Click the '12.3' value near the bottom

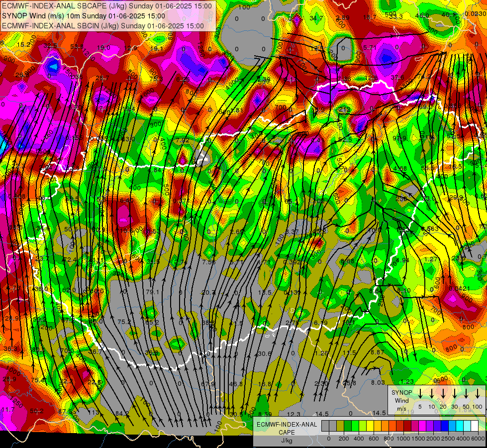[x=293, y=414]
